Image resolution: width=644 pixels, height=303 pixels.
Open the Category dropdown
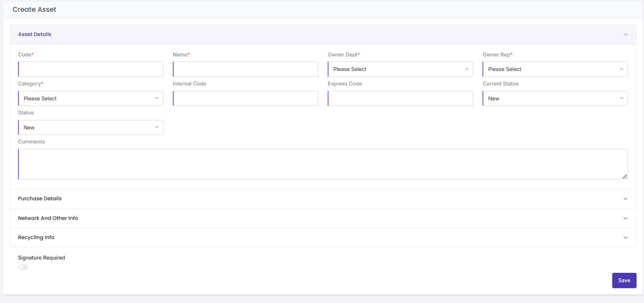point(91,98)
